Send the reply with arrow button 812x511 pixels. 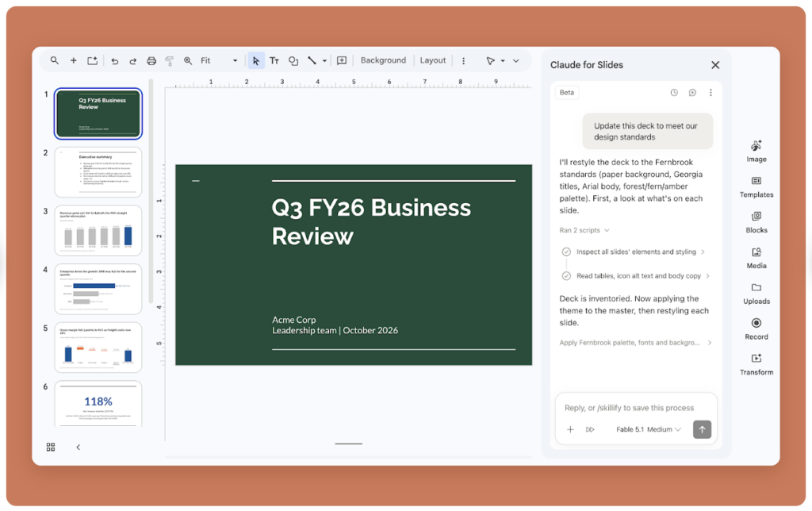tap(703, 429)
